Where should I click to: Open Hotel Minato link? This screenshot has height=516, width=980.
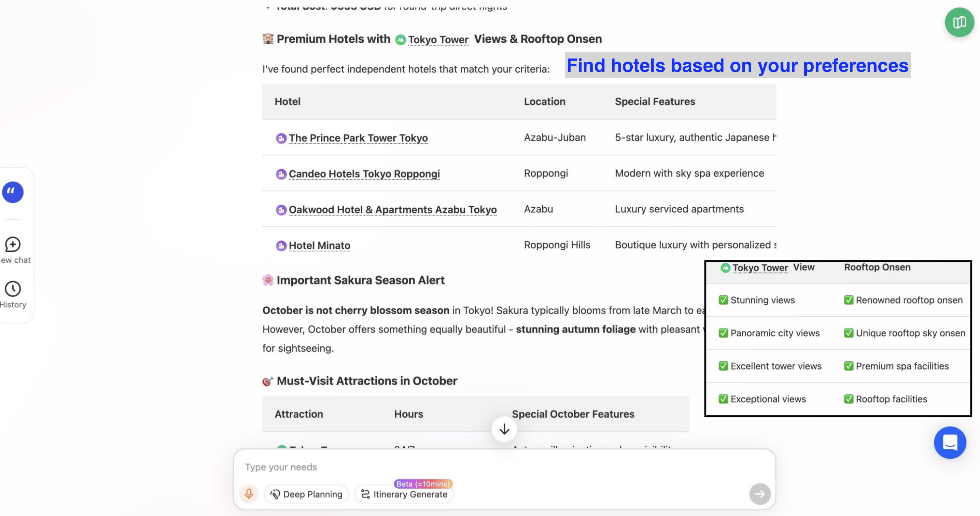[x=319, y=246]
